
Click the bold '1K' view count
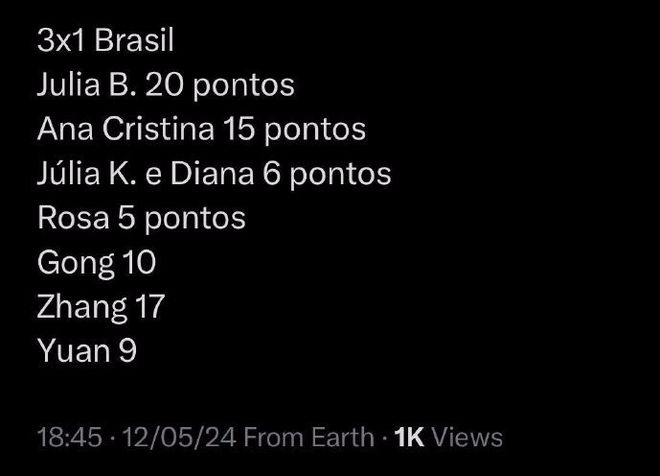(x=409, y=437)
